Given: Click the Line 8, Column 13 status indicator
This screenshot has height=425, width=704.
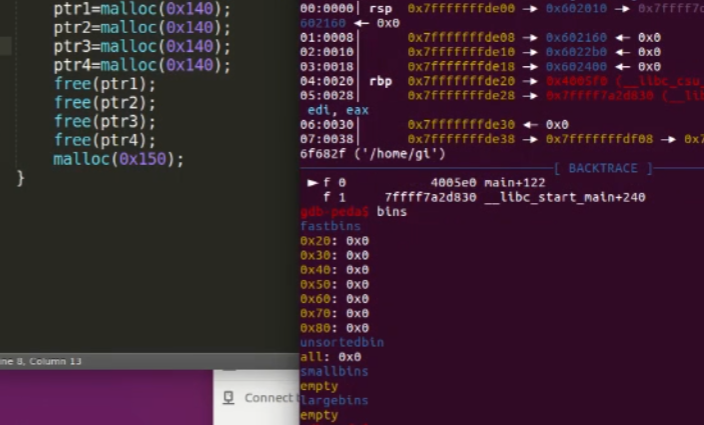Looking at the screenshot, I should pyautogui.click(x=42, y=360).
